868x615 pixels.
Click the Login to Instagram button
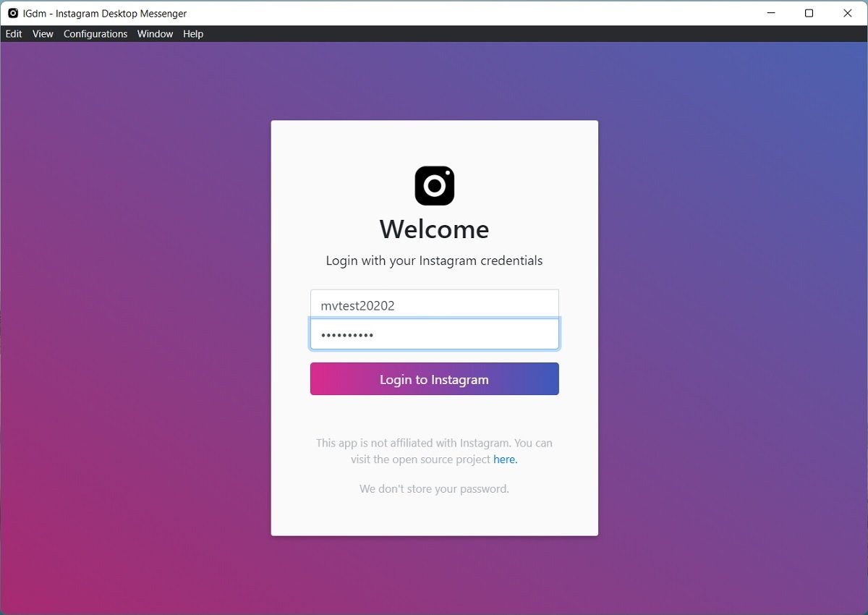435,379
